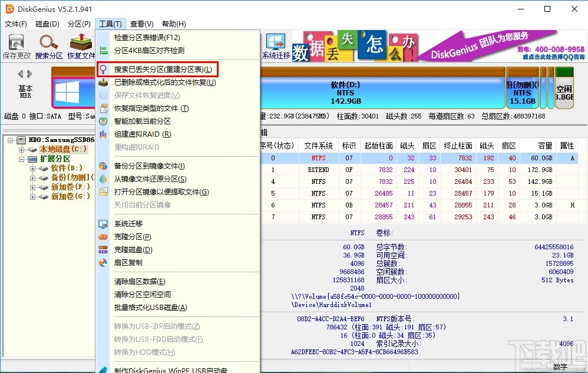Collapse the 扩展分区 tree node

pyautogui.click(x=22, y=159)
